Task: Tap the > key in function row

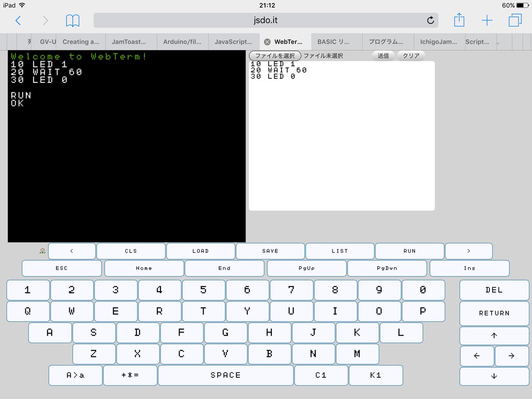Action: 469,251
